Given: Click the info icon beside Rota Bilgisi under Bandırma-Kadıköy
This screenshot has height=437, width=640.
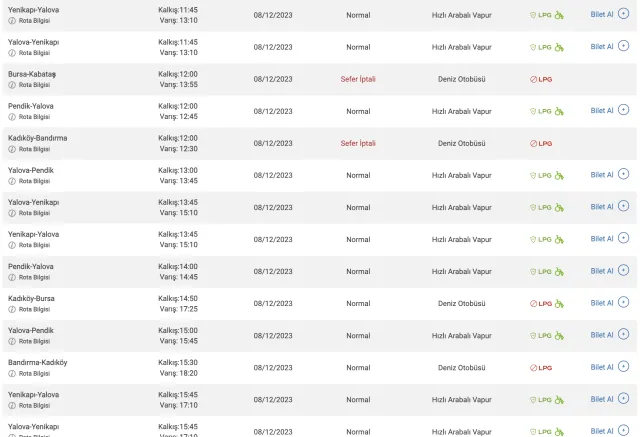Looking at the screenshot, I should tap(12, 373).
